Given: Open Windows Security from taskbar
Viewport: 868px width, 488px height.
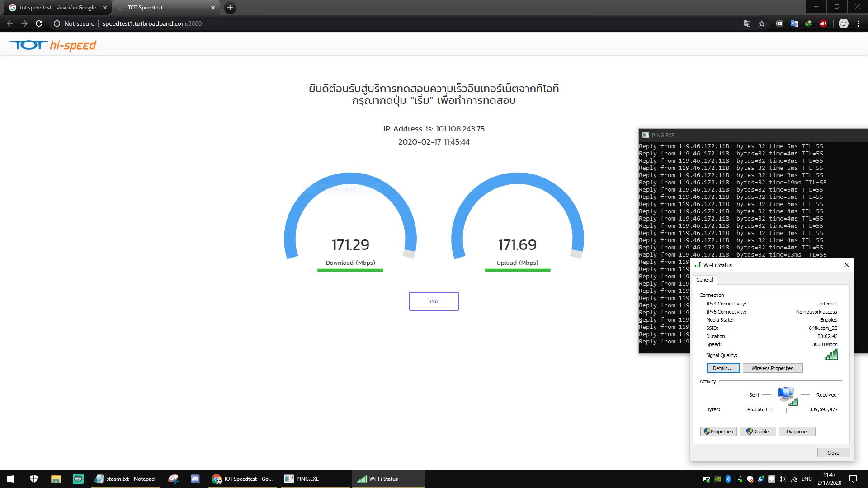Looking at the screenshot, I should pos(34,479).
